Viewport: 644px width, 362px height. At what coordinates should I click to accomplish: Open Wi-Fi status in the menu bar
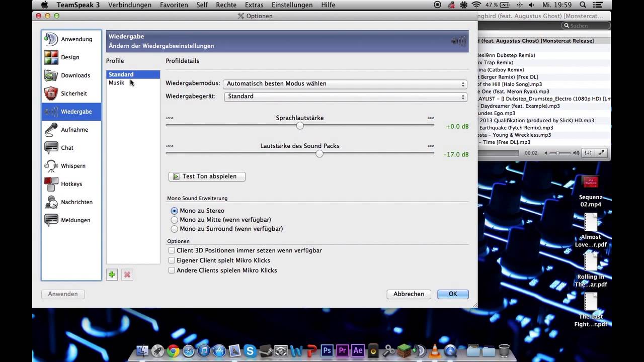[x=476, y=5]
